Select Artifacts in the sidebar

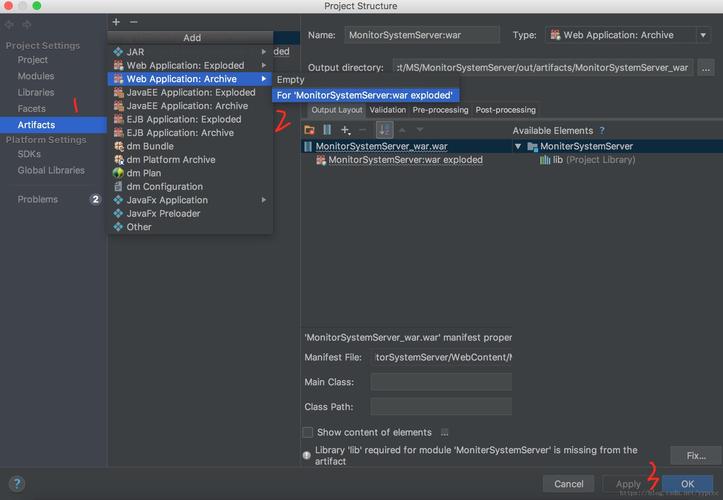[x=53, y=125]
